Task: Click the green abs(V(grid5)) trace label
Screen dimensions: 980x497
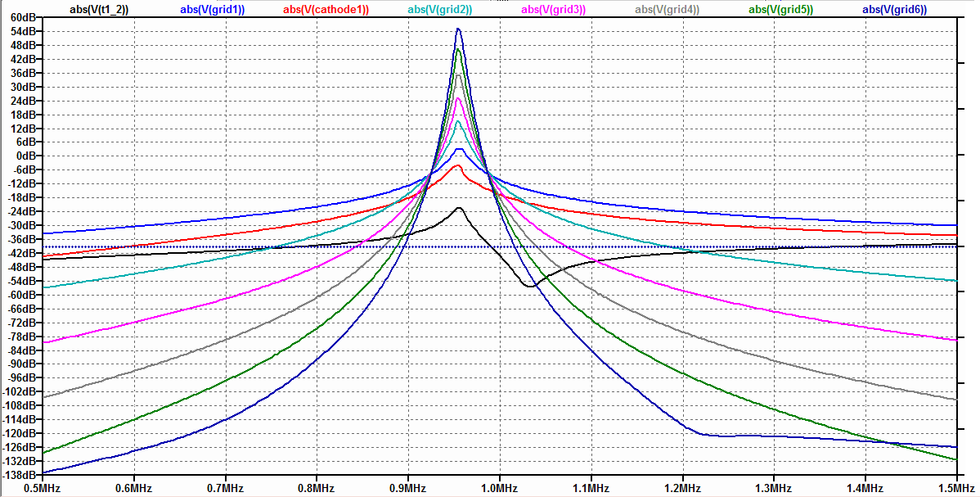Action: pos(780,9)
